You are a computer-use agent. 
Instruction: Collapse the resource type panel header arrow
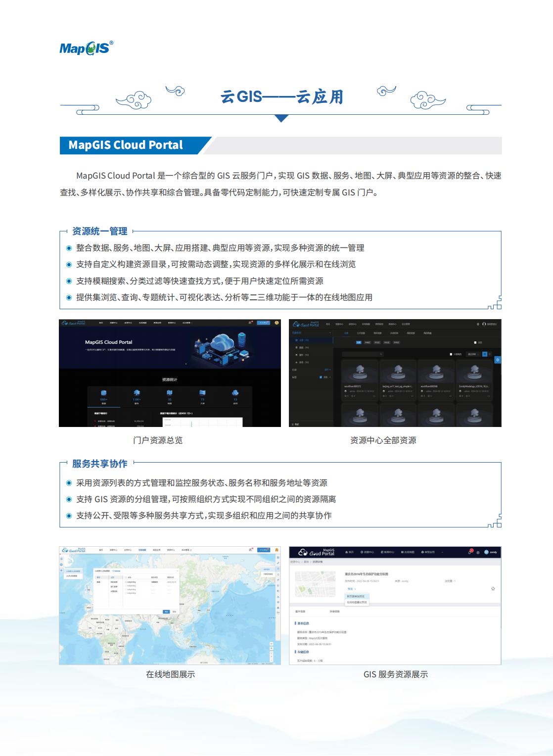[x=330, y=333]
